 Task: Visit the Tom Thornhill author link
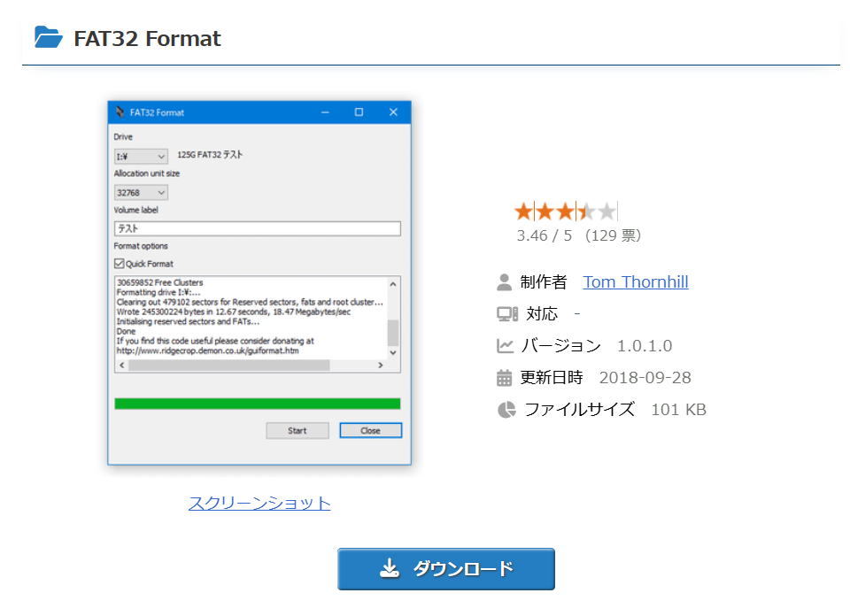pos(635,281)
